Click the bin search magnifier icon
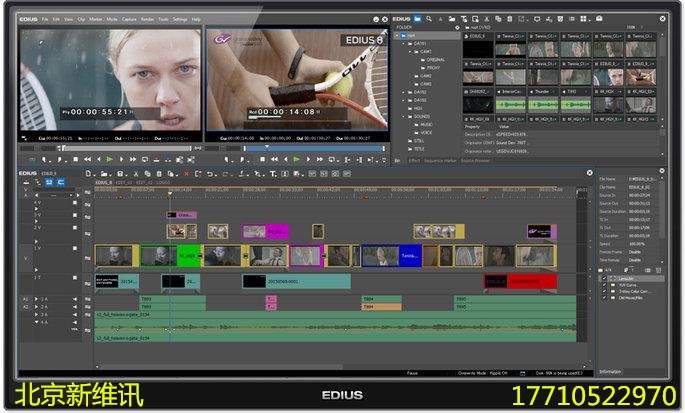Screen dimensions: 685x413 coord(429,19)
